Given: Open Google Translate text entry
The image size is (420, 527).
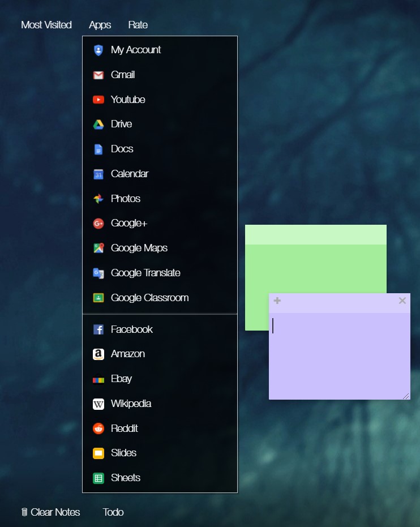Looking at the screenshot, I should tap(145, 273).
